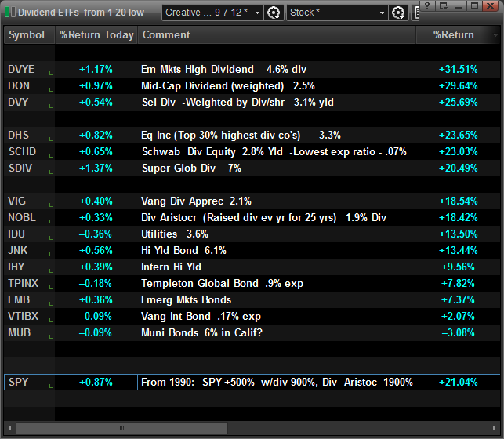The width and height of the screenshot is (504, 439).
Task: Select the DON symbol cell
Action: pos(29,85)
